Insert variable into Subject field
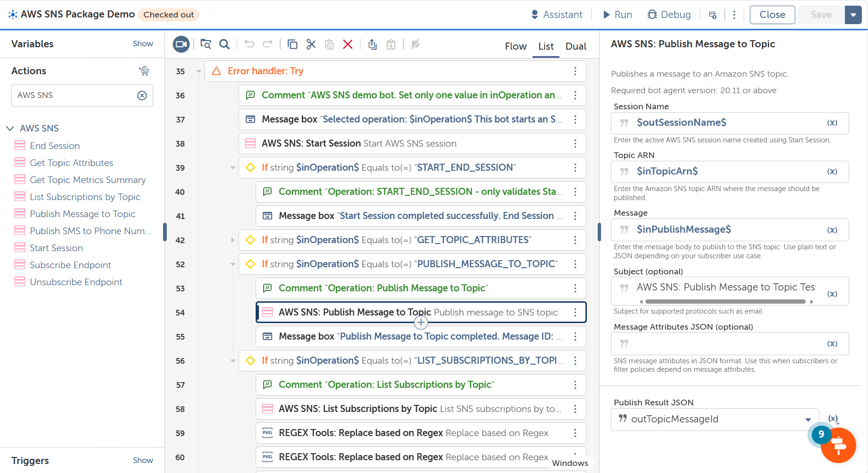 [x=832, y=294]
